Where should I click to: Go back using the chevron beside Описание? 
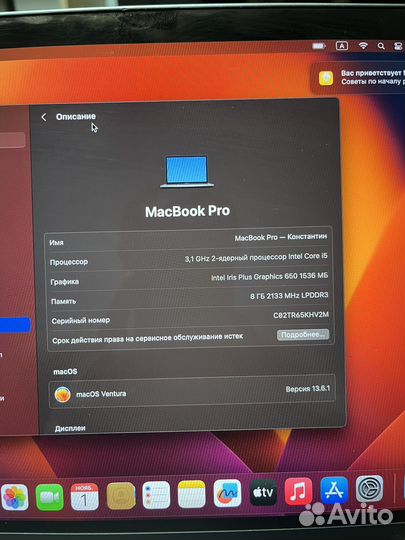[44, 117]
